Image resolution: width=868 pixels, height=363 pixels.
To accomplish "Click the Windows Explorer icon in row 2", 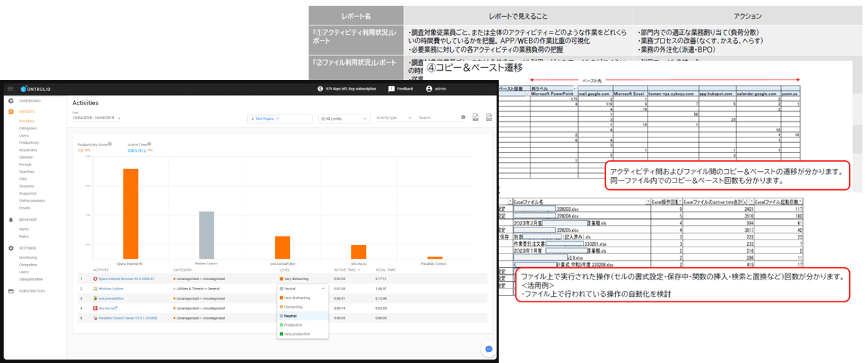I will 95,288.
